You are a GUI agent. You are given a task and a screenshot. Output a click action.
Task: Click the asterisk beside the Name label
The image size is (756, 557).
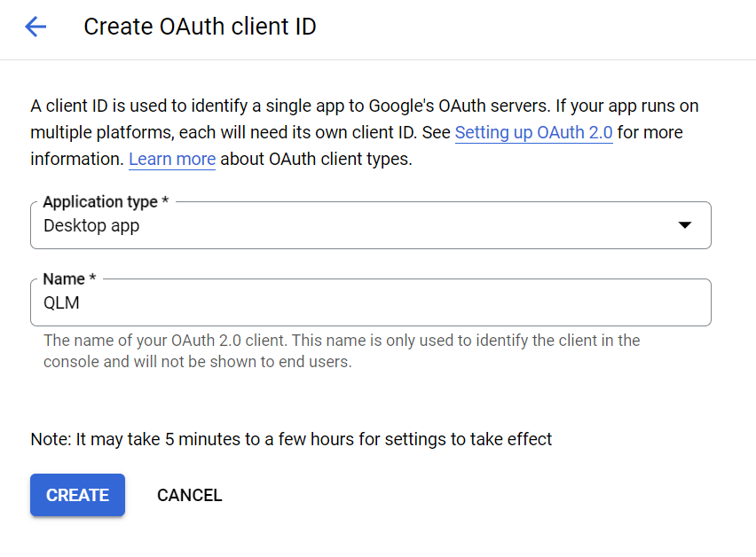pos(92,278)
